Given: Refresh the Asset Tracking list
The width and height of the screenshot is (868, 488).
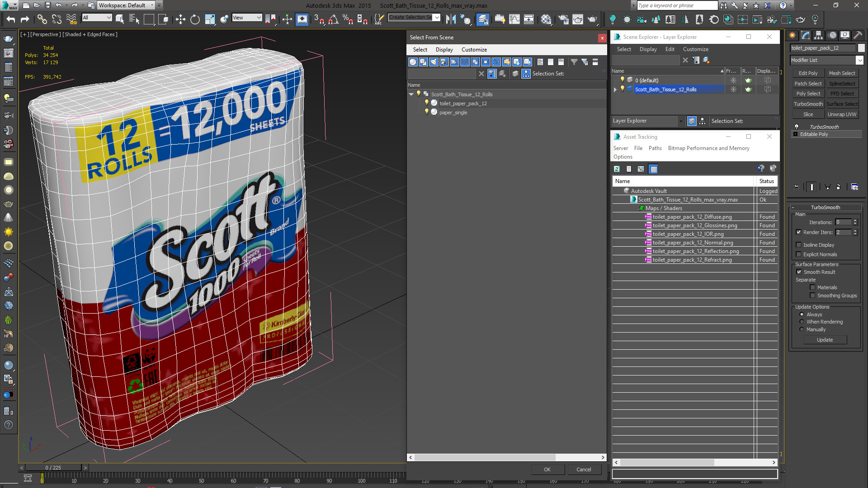Looking at the screenshot, I should 617,169.
